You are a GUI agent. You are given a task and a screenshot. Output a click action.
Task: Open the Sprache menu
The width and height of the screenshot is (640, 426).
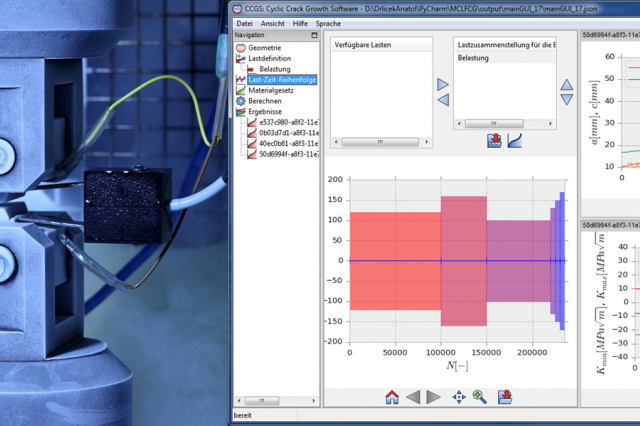coord(328,22)
